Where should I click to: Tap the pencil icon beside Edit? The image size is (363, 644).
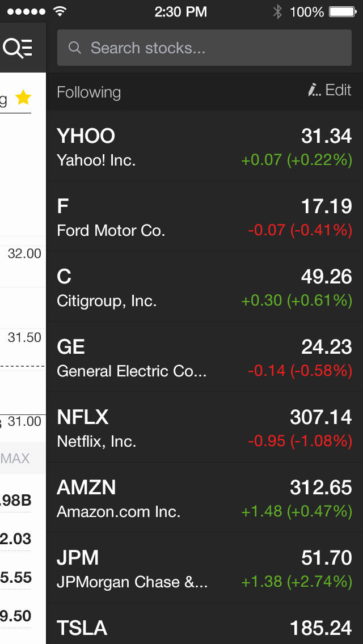(314, 90)
